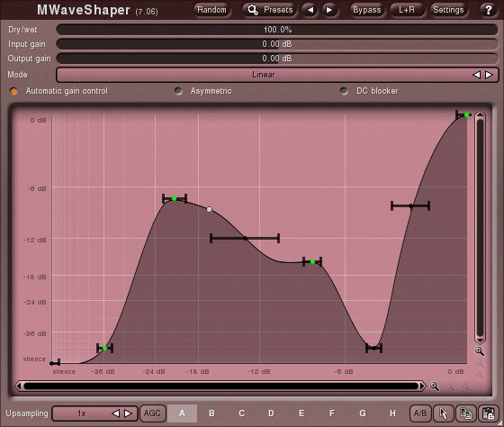Select preset slot E
Viewport: 504px width, 427px height.
pyautogui.click(x=301, y=413)
